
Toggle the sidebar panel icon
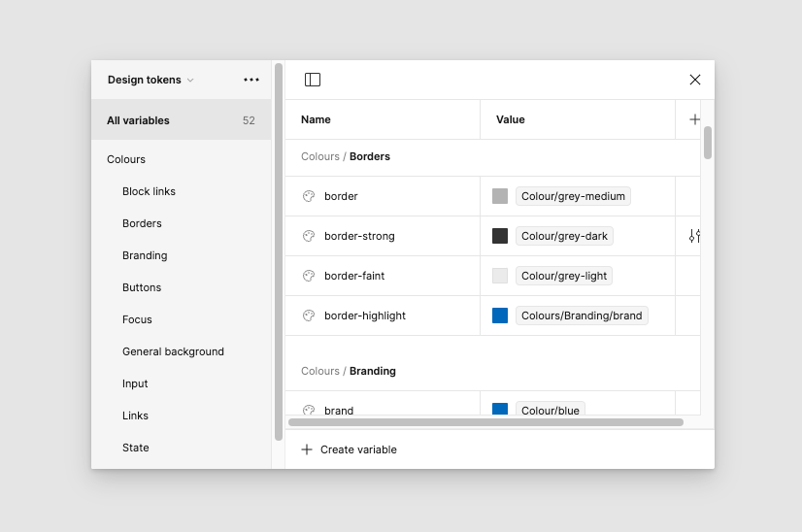(313, 80)
